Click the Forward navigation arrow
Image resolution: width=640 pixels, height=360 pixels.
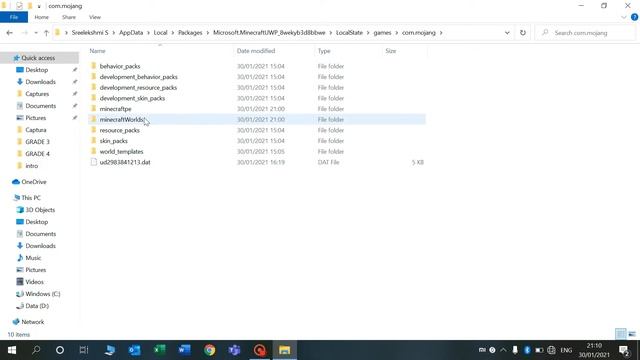pyautogui.click(x=24, y=33)
